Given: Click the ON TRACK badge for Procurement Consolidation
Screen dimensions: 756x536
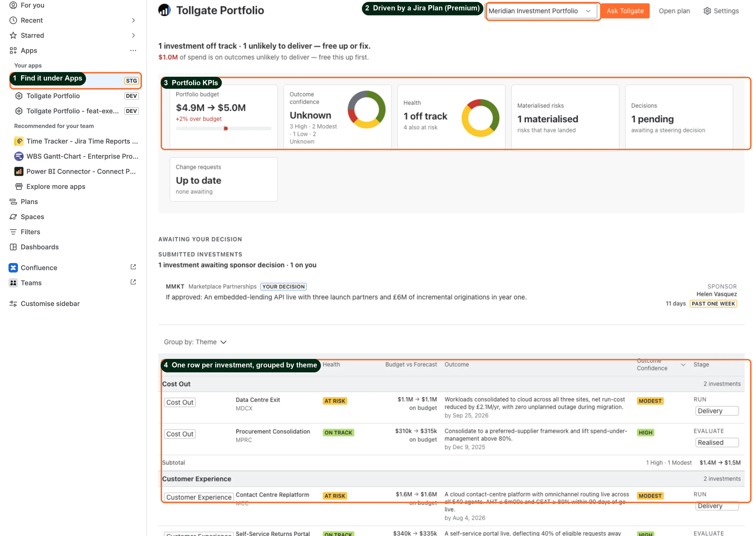Looking at the screenshot, I should point(338,433).
